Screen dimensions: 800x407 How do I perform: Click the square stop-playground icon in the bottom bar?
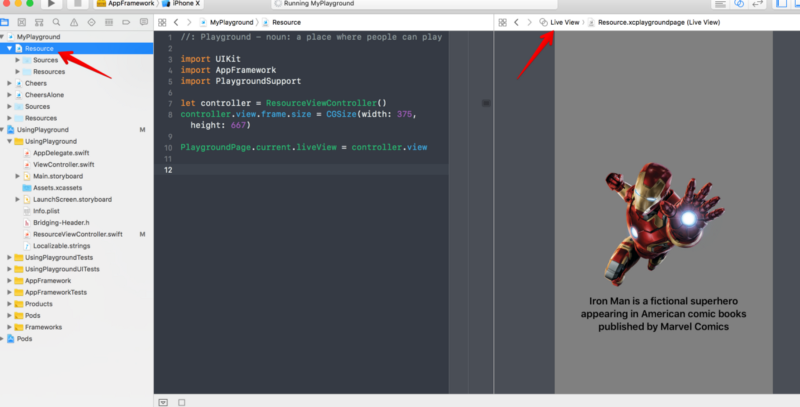182,402
